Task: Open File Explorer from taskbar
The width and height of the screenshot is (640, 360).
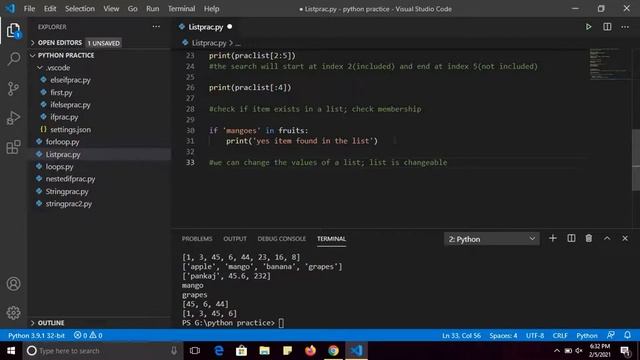Action: coord(264,351)
